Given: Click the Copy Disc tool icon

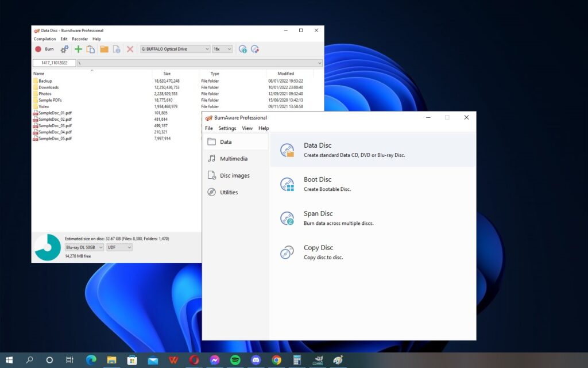Looking at the screenshot, I should 287,252.
